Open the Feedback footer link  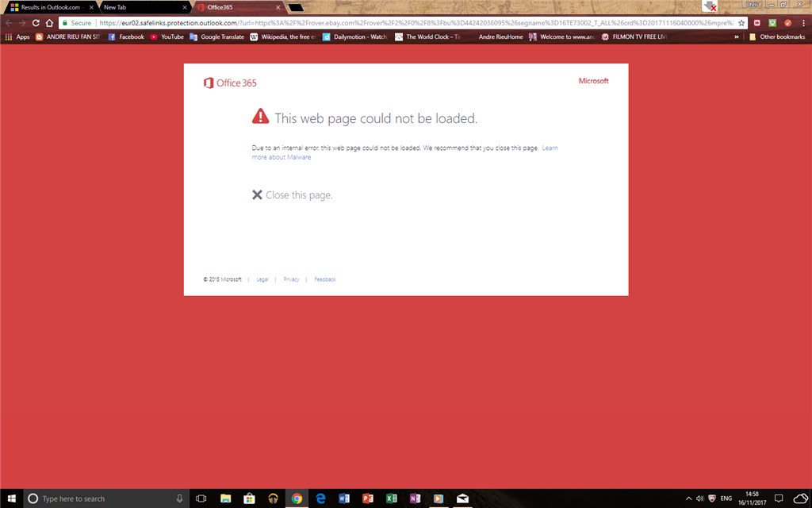pyautogui.click(x=325, y=279)
